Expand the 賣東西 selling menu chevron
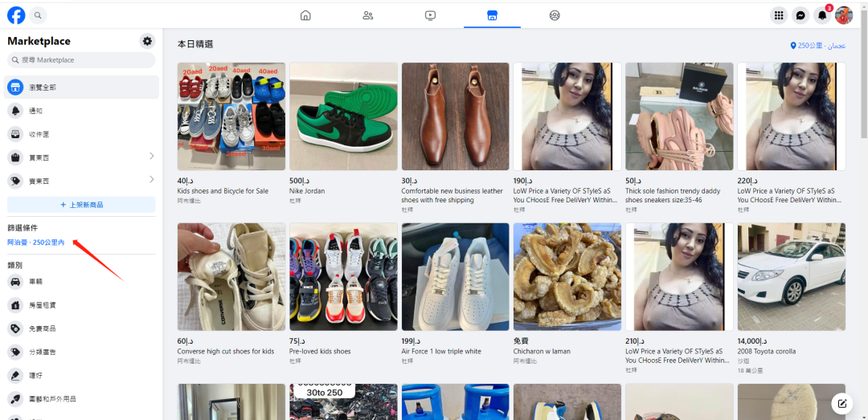 tap(151, 180)
